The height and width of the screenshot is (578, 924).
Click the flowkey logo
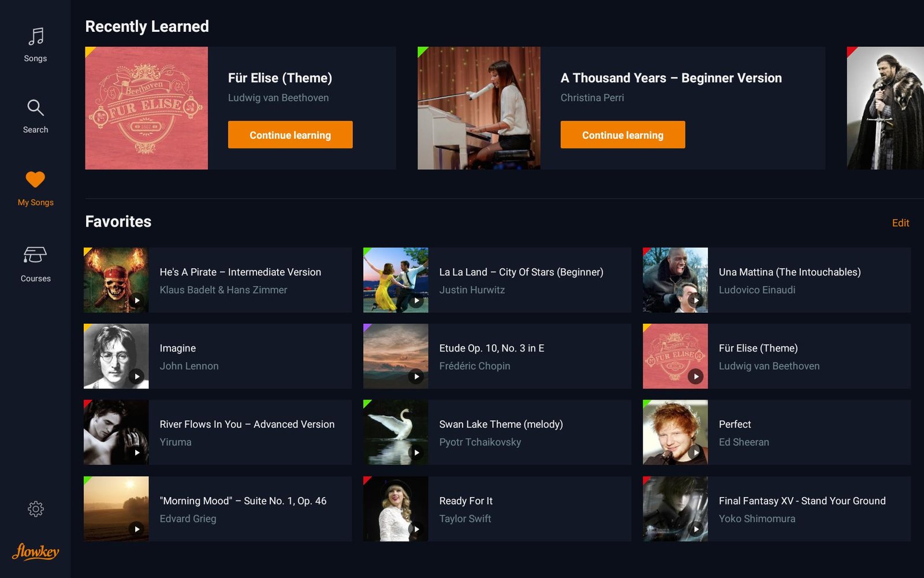35,552
